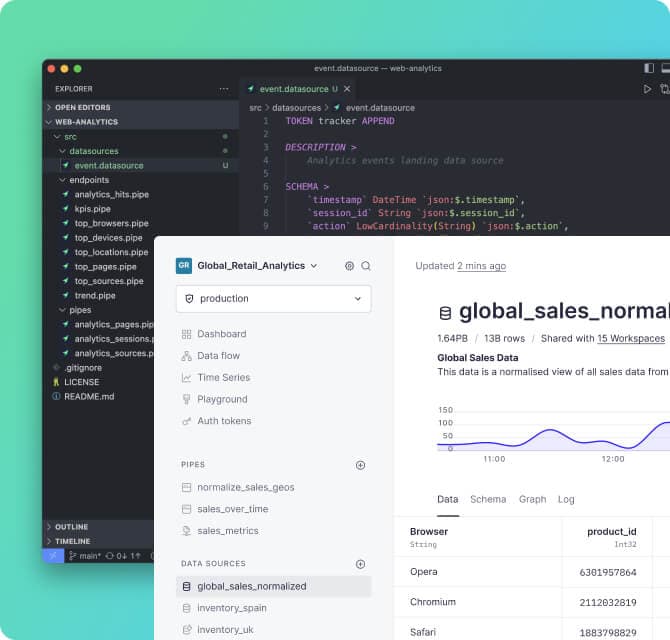Click the src breadcrumb segment

tap(255, 108)
